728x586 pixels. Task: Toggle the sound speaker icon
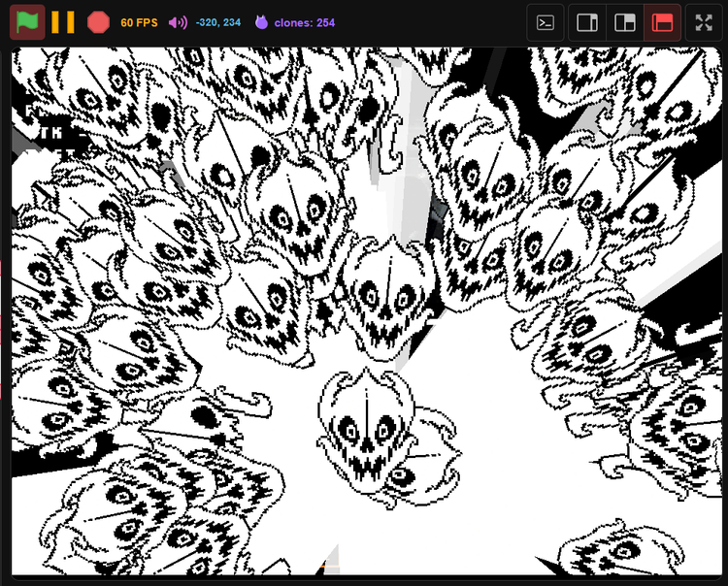point(178,22)
